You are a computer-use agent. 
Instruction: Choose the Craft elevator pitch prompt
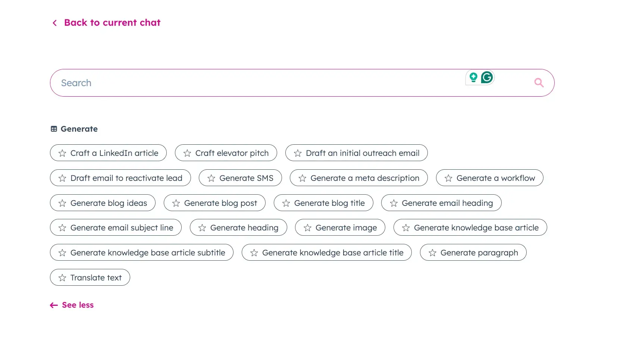click(232, 153)
